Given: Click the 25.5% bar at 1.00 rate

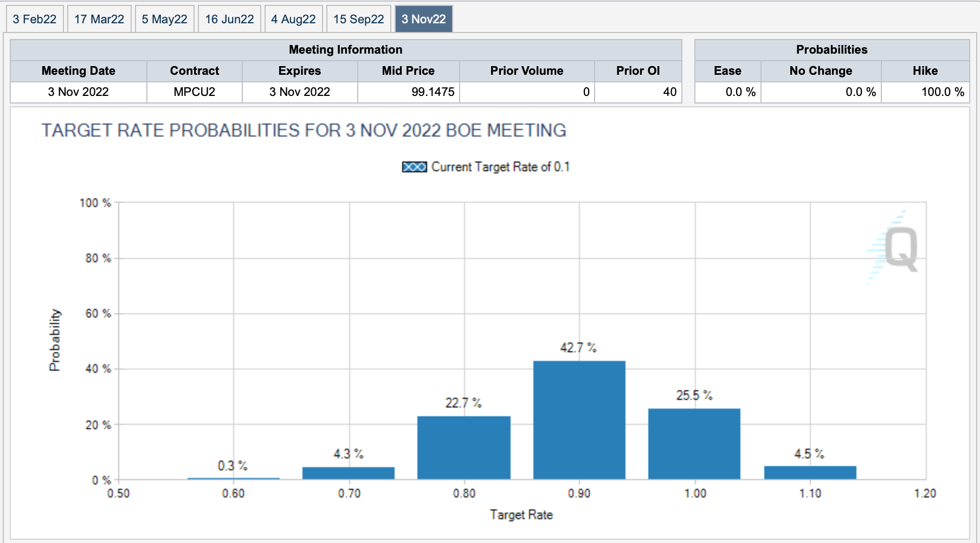Looking at the screenshot, I should coord(694,444).
